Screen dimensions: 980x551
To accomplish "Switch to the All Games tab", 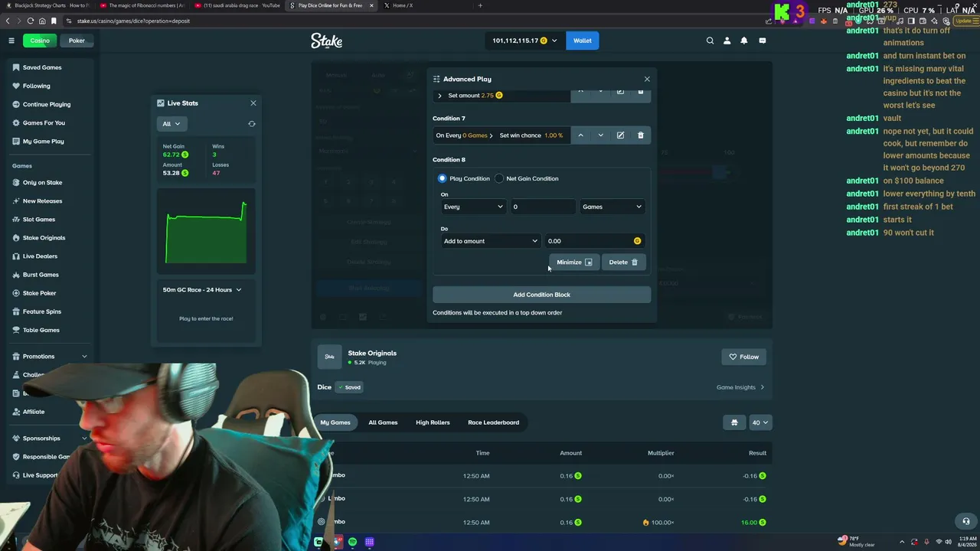I will (x=383, y=422).
